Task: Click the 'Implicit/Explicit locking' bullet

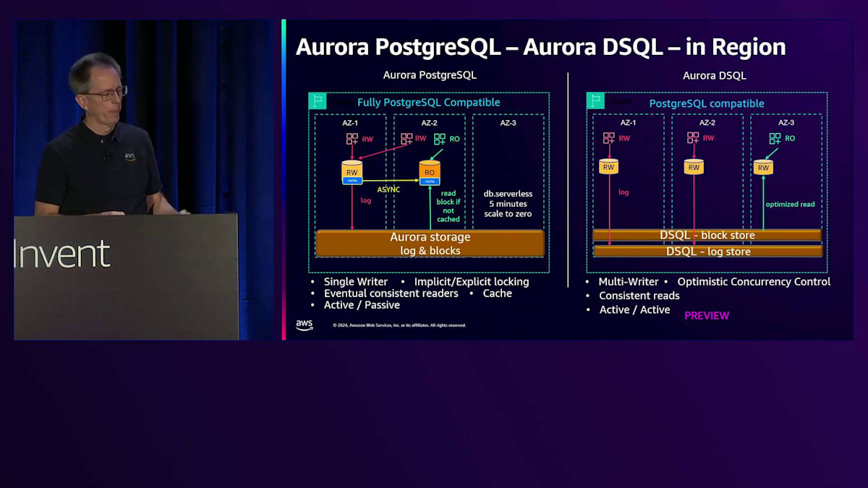Action: [472, 281]
